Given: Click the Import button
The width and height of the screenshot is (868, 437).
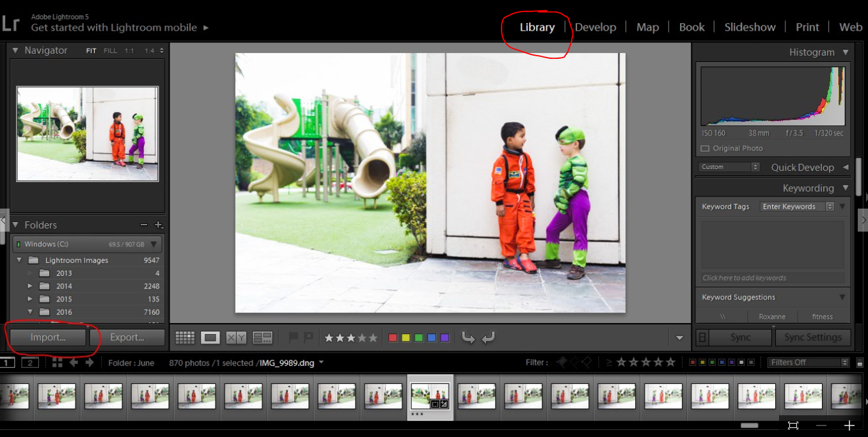Looking at the screenshot, I should click(x=48, y=337).
